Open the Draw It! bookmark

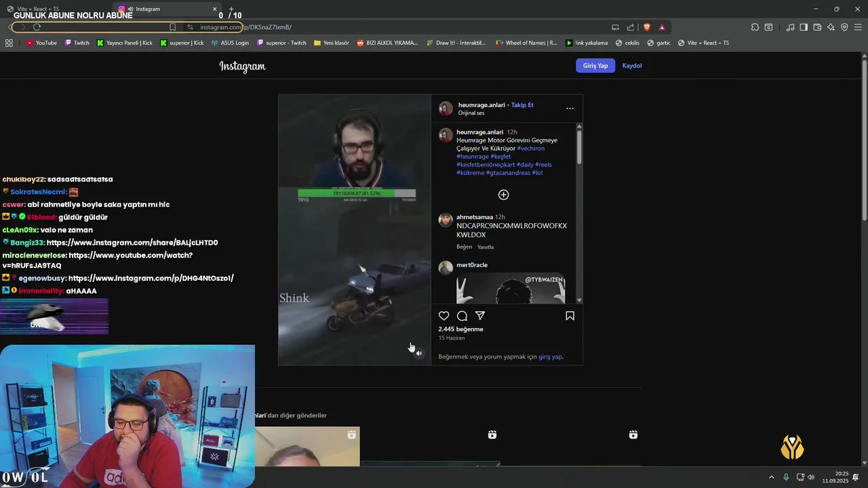[456, 43]
